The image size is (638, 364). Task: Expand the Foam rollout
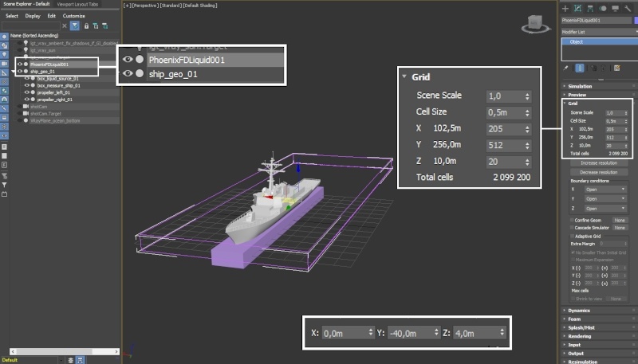coord(599,319)
